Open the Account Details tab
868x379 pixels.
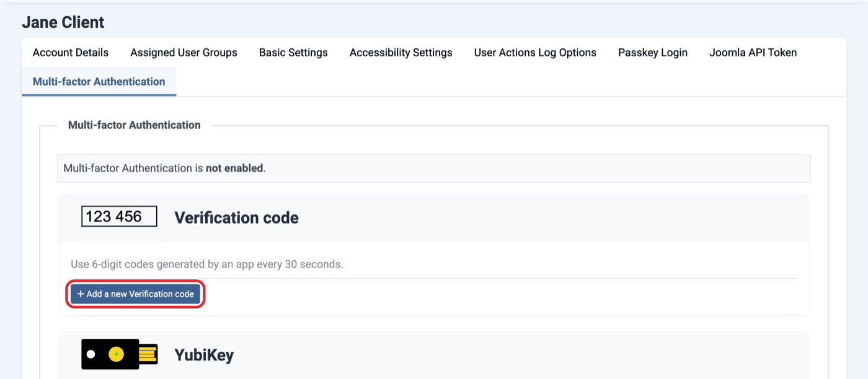coord(71,53)
